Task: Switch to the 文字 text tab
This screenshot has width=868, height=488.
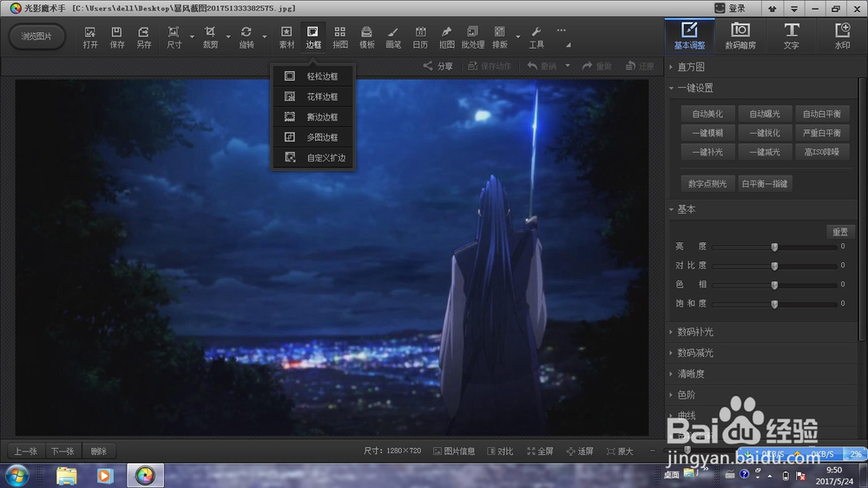Action: point(791,36)
